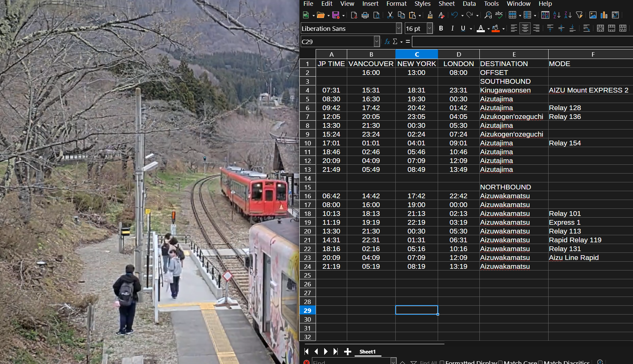Screen dimensions: 633x364
Task: Redo the last undone action
Action: tap(470, 15)
